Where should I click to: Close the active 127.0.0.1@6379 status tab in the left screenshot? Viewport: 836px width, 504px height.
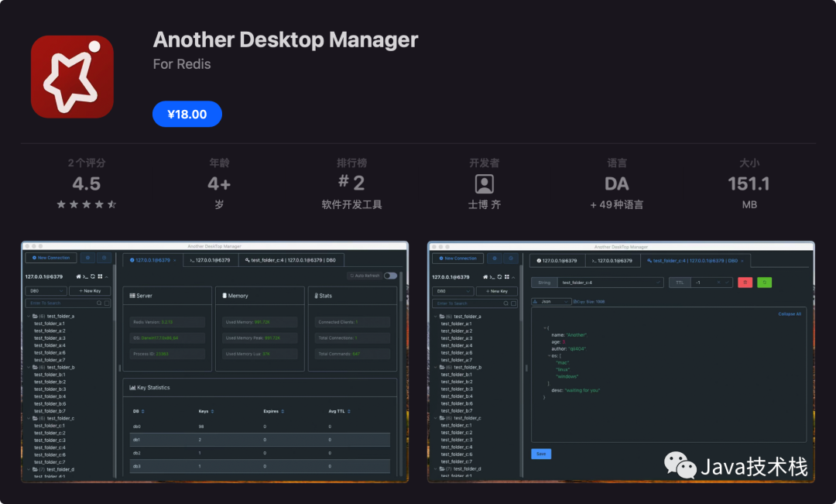174,260
